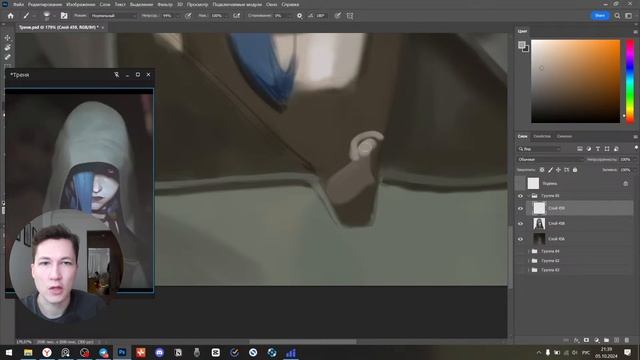Toggle the layer filtering switch
640x360 pixels.
click(636, 148)
